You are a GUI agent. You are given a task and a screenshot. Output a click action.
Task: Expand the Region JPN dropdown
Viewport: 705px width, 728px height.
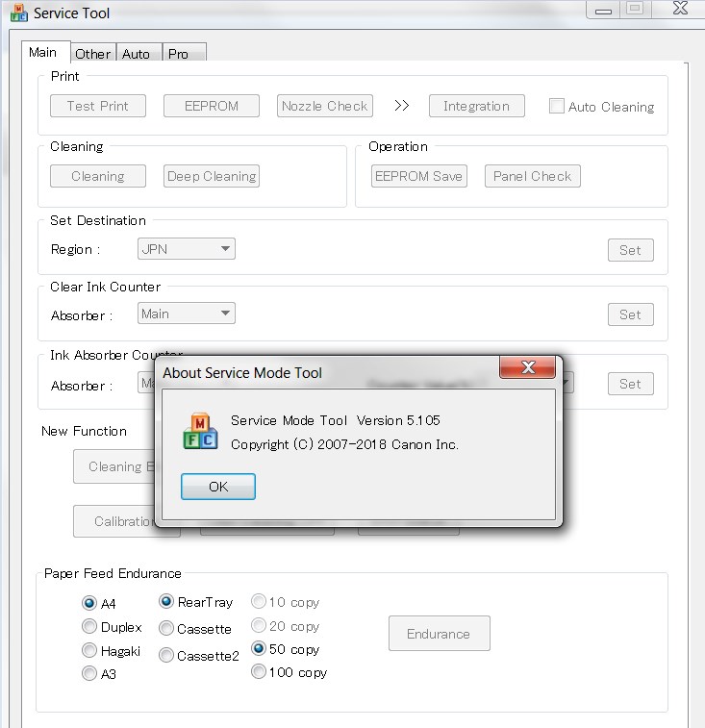[x=187, y=249]
